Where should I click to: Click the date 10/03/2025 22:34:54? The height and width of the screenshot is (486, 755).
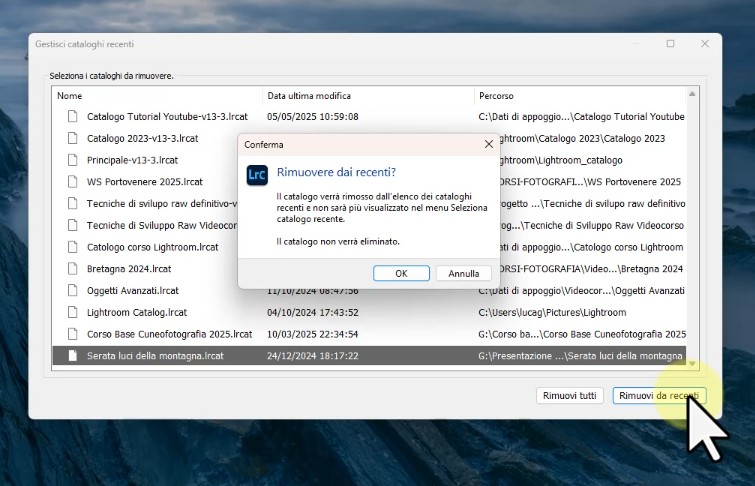click(312, 334)
